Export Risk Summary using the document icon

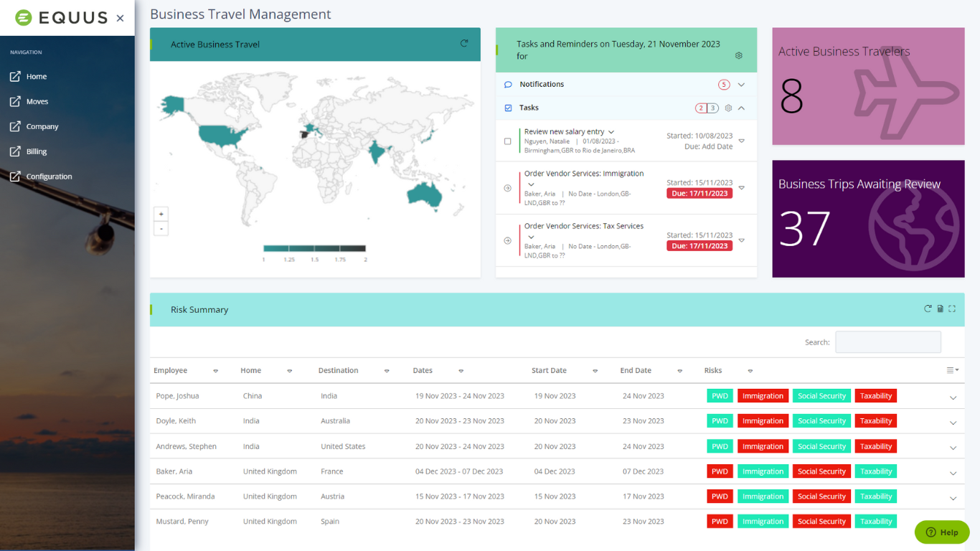[940, 309]
